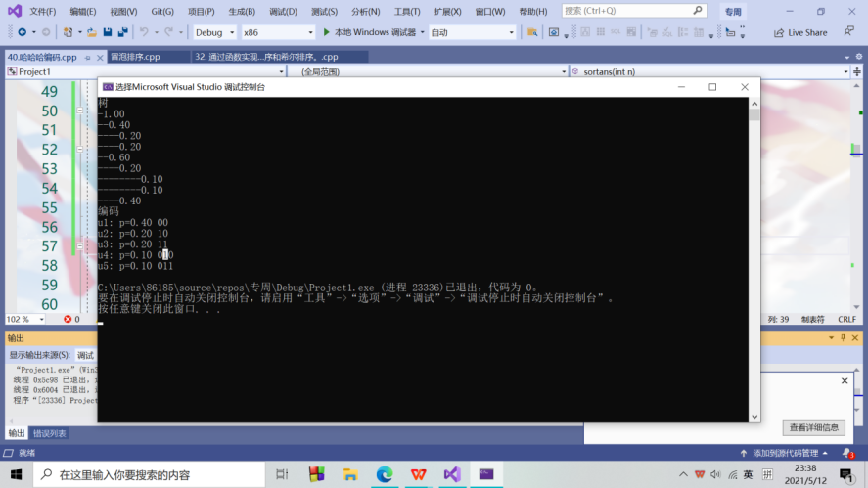
Task: Redo the edit via toolbar arrow
Action: click(169, 32)
